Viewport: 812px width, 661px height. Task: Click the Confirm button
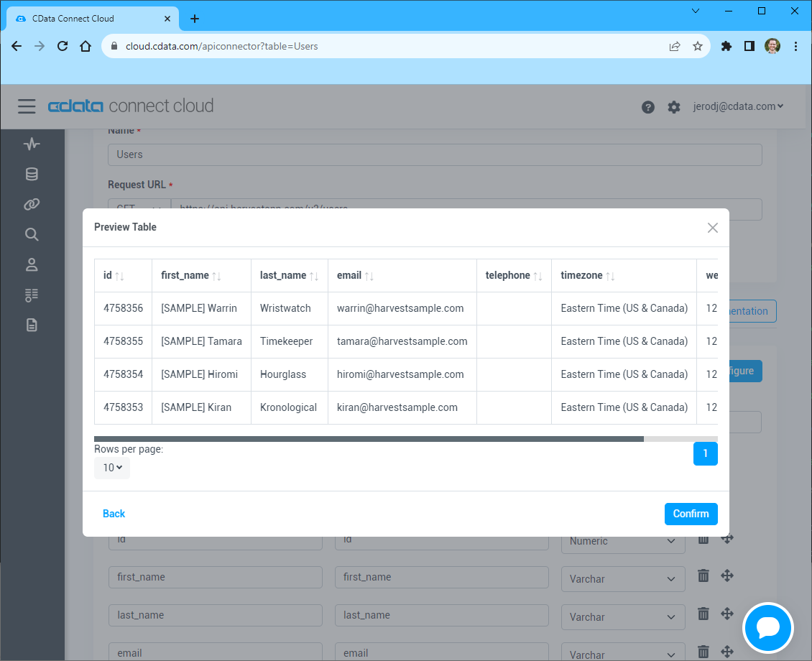691,514
